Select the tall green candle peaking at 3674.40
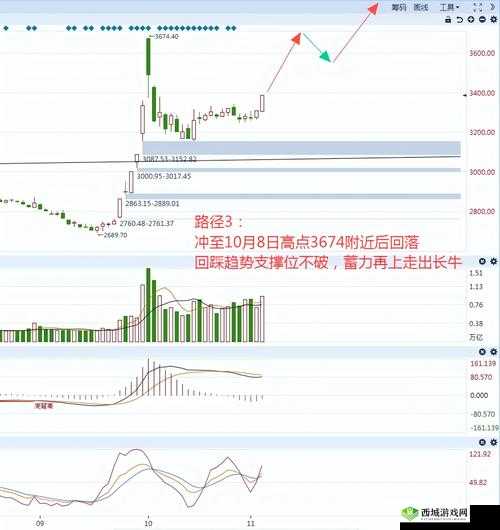Viewport: 500px width, 530px height. 148,57
